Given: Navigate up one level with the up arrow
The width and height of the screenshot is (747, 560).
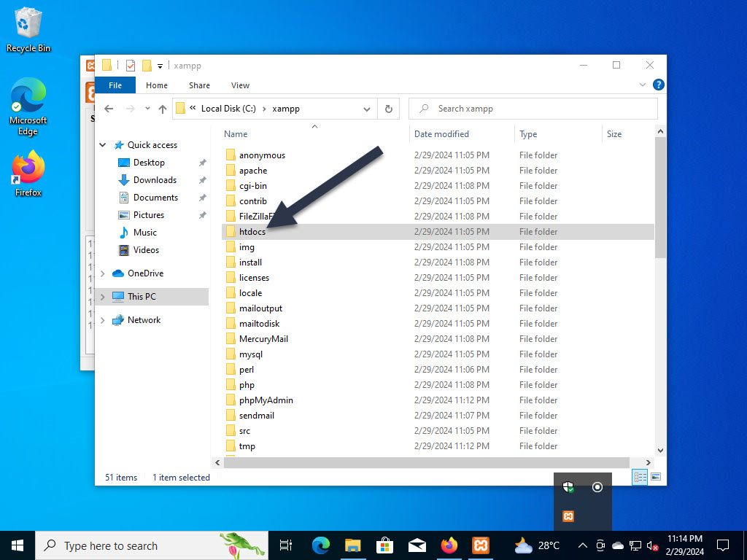Looking at the screenshot, I should (162, 109).
